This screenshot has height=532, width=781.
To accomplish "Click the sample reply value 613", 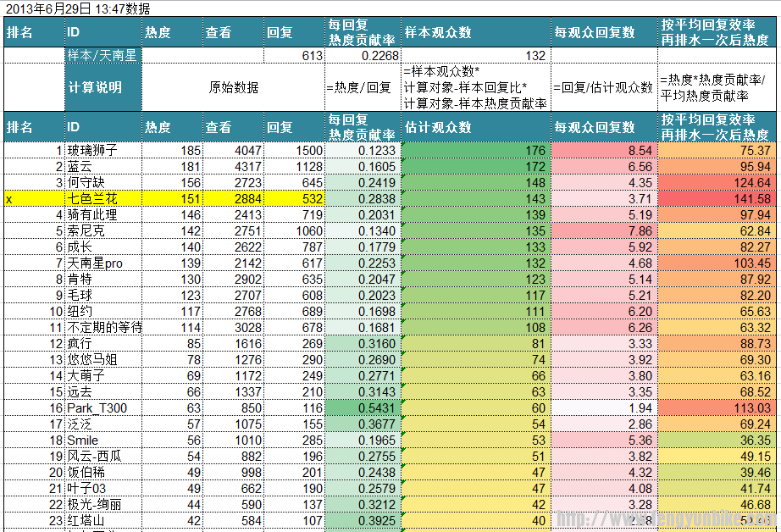I will tap(293, 55).
